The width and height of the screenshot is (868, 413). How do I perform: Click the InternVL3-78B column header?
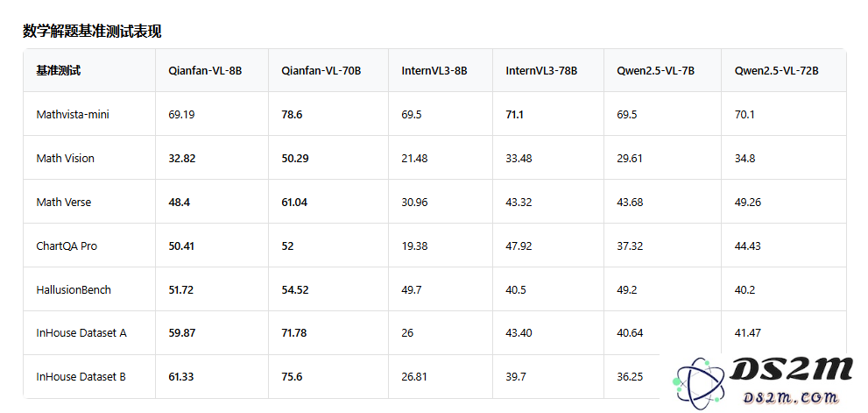(541, 70)
